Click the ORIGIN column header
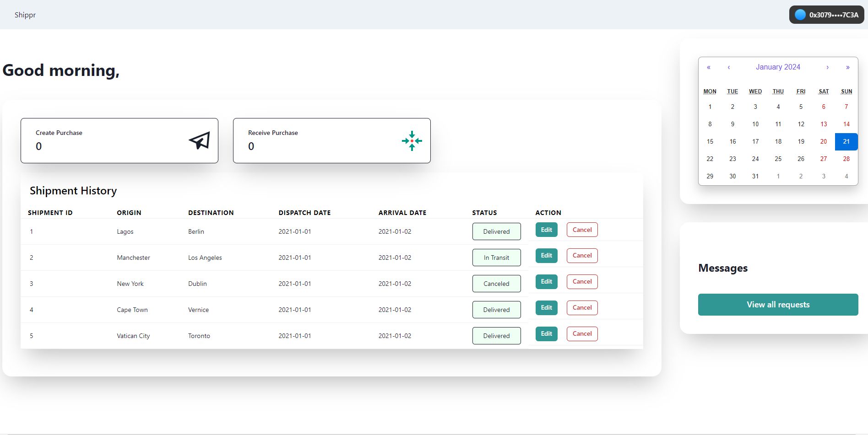The height and width of the screenshot is (435, 868). [129, 213]
